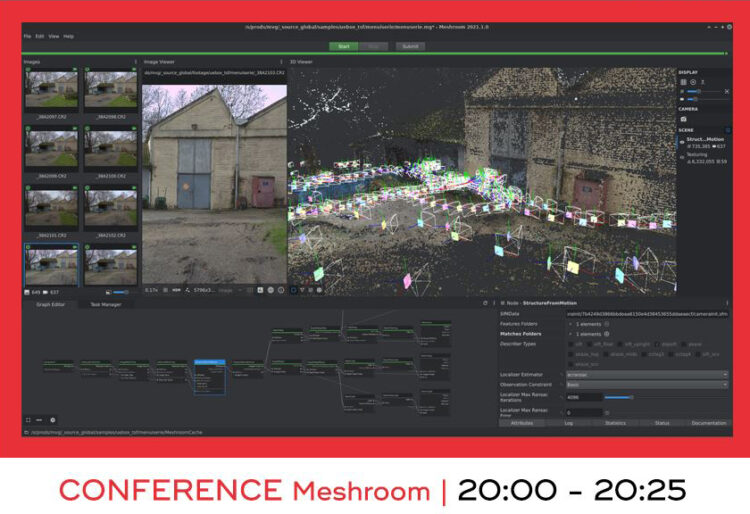Viewport: 750px width, 514px height.
Task: Open the Localizer Estimator dropdown
Action: tap(647, 375)
